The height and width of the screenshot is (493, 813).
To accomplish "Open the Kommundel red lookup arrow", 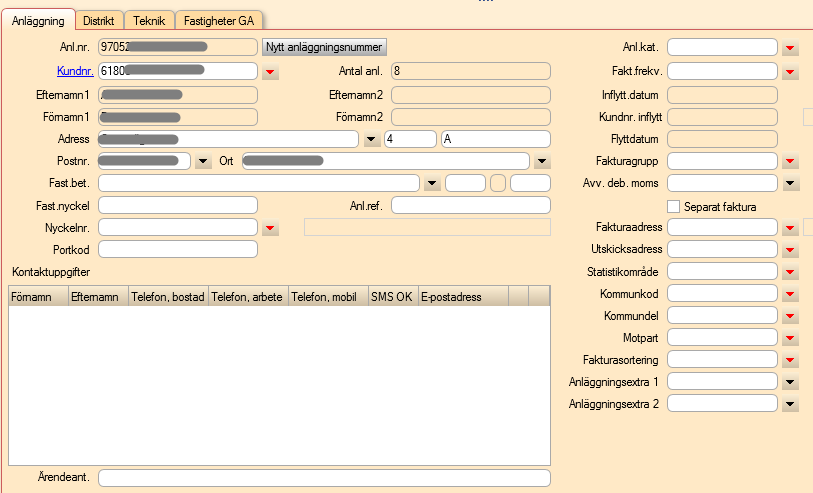I will tap(790, 316).
